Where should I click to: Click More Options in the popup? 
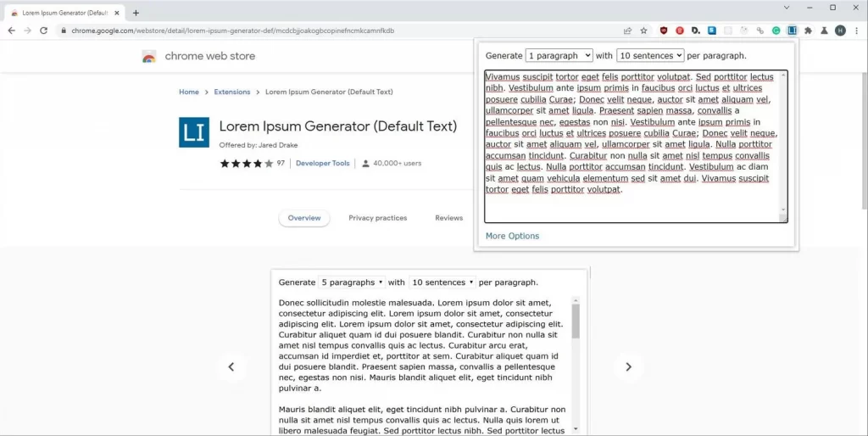click(x=512, y=236)
